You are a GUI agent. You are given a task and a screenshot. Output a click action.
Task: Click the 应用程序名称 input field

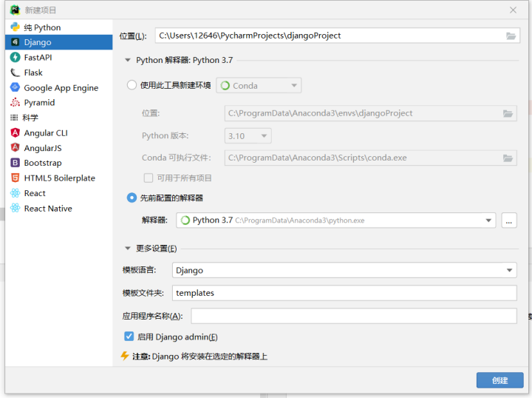pyautogui.click(x=354, y=316)
